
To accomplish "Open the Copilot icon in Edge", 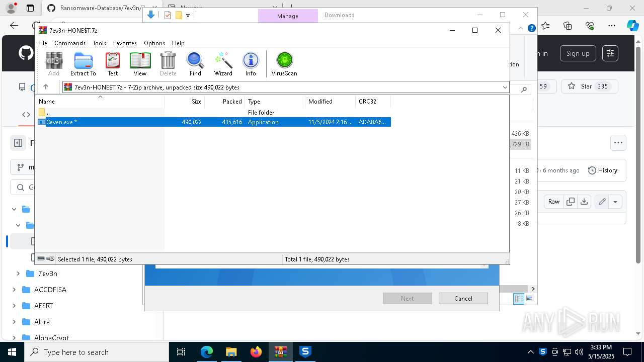I will coord(633,26).
